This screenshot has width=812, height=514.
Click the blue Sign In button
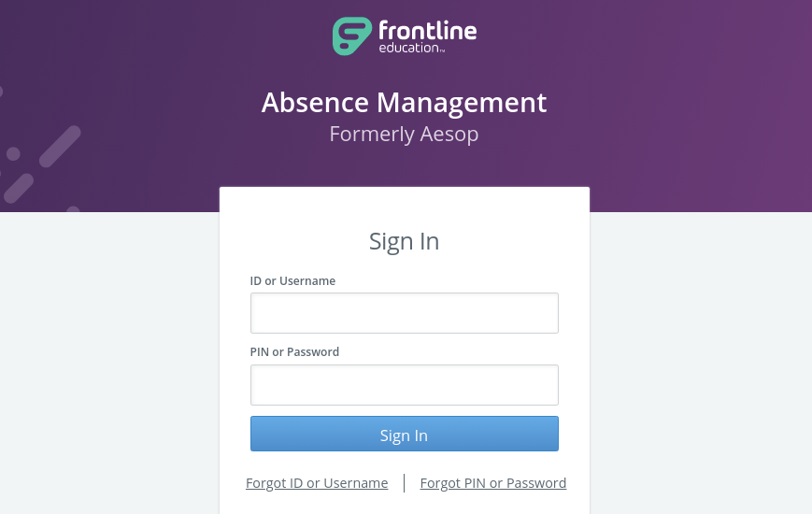point(405,434)
